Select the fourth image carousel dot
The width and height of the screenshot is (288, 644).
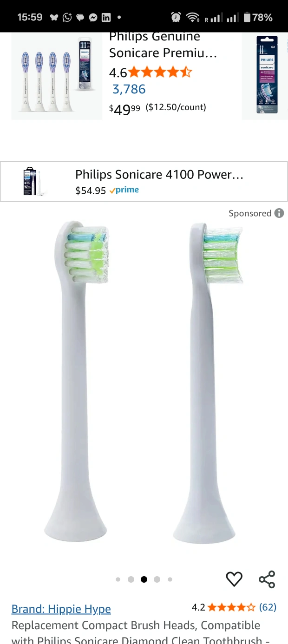tap(157, 579)
